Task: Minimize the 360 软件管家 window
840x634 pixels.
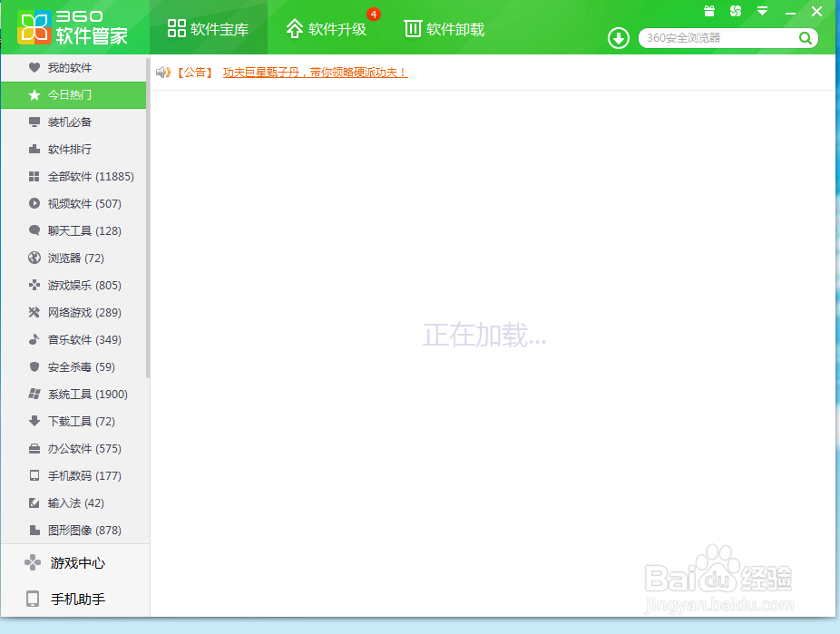Action: 789,12
